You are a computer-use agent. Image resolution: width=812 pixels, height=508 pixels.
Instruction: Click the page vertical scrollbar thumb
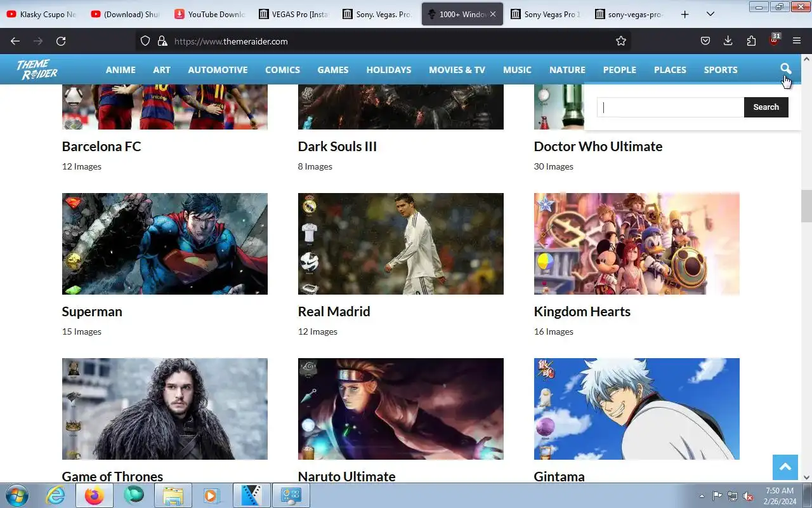pyautogui.click(x=806, y=206)
